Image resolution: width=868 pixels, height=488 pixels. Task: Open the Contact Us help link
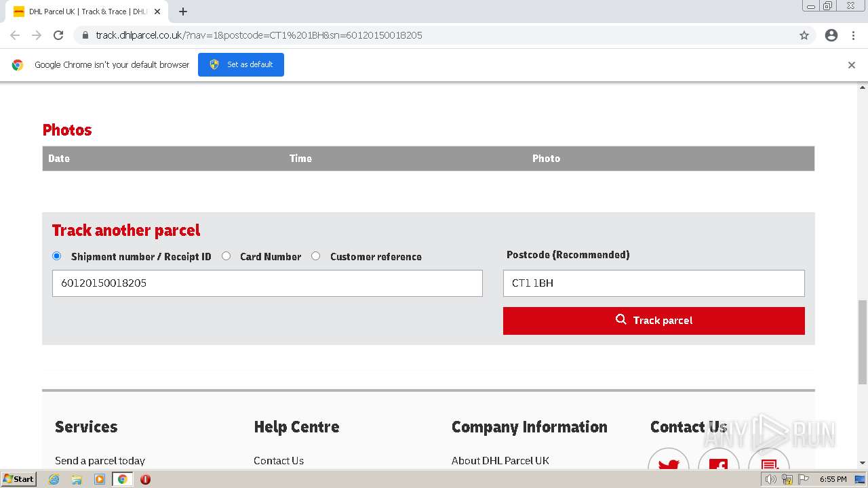(x=279, y=461)
